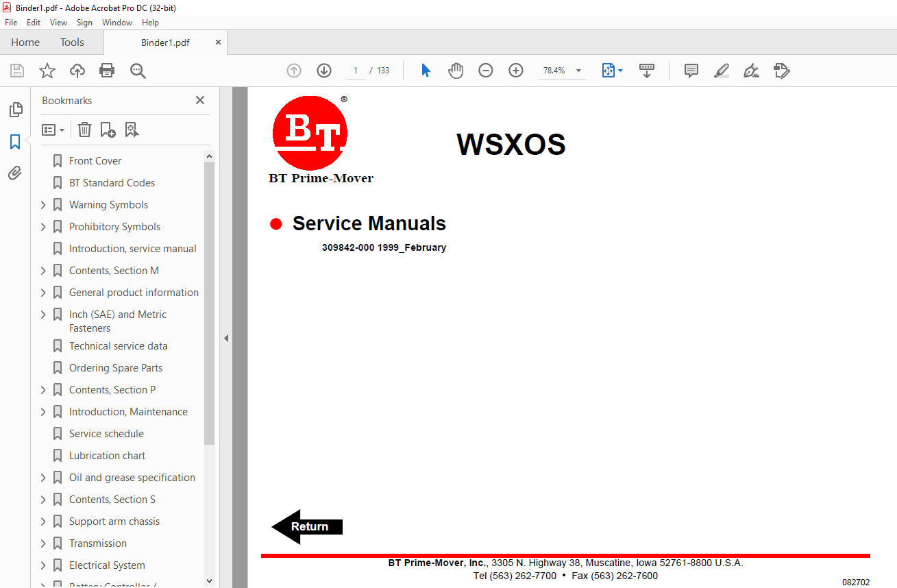
Task: Jump to Introduction, service manual bookmark
Action: click(132, 249)
